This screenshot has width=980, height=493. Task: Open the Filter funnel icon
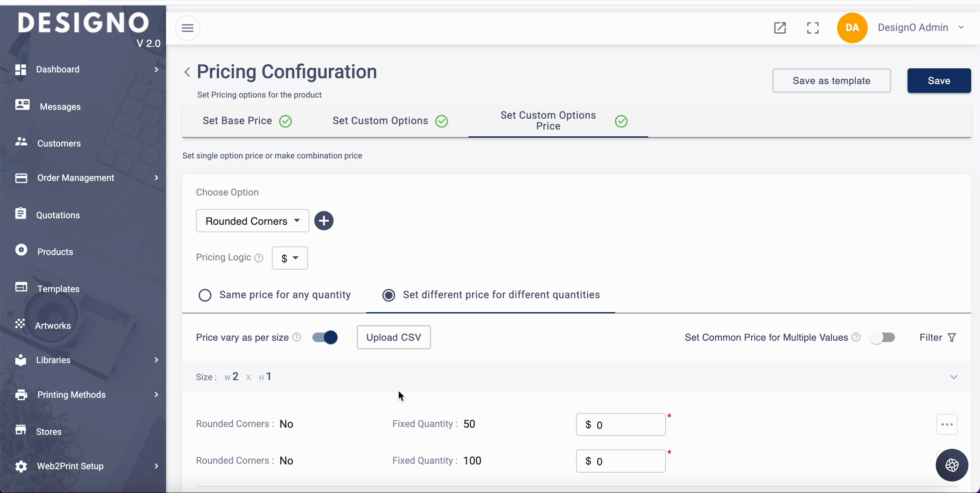tap(951, 338)
